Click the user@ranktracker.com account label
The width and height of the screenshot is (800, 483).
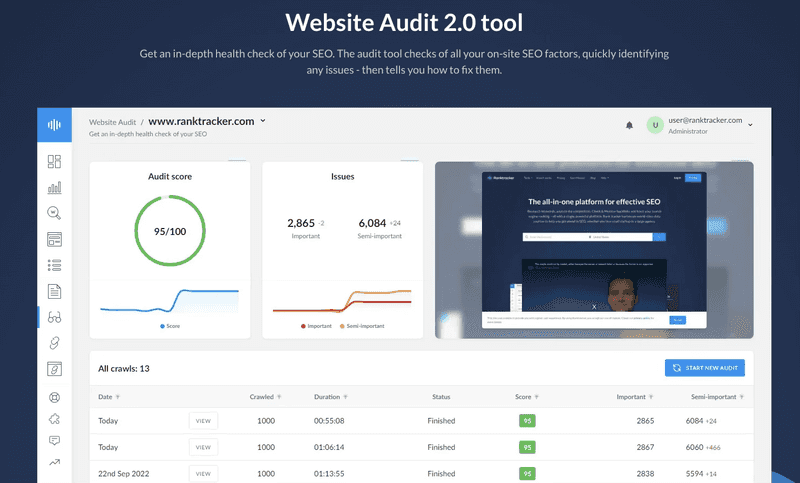click(x=705, y=120)
